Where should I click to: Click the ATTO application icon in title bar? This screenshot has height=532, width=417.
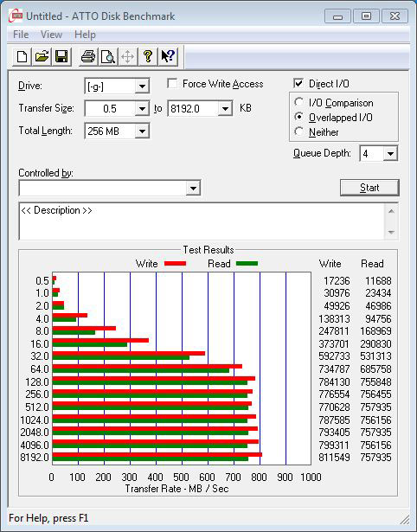(x=16, y=16)
